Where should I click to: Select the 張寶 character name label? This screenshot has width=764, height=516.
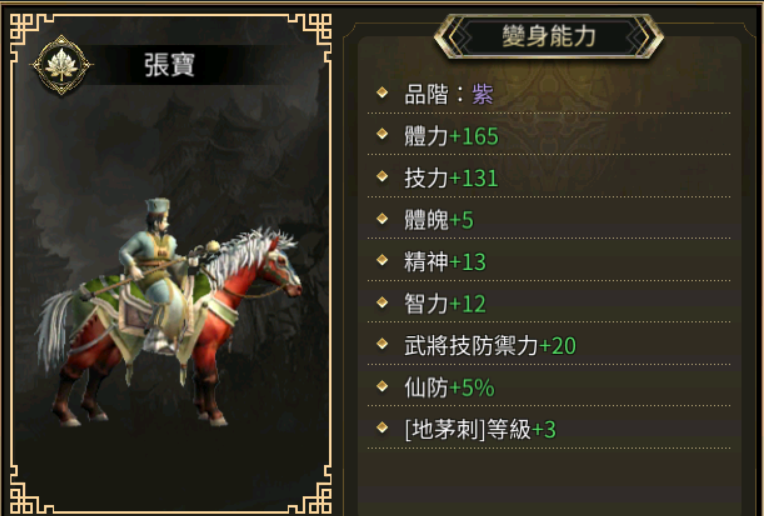(170, 65)
